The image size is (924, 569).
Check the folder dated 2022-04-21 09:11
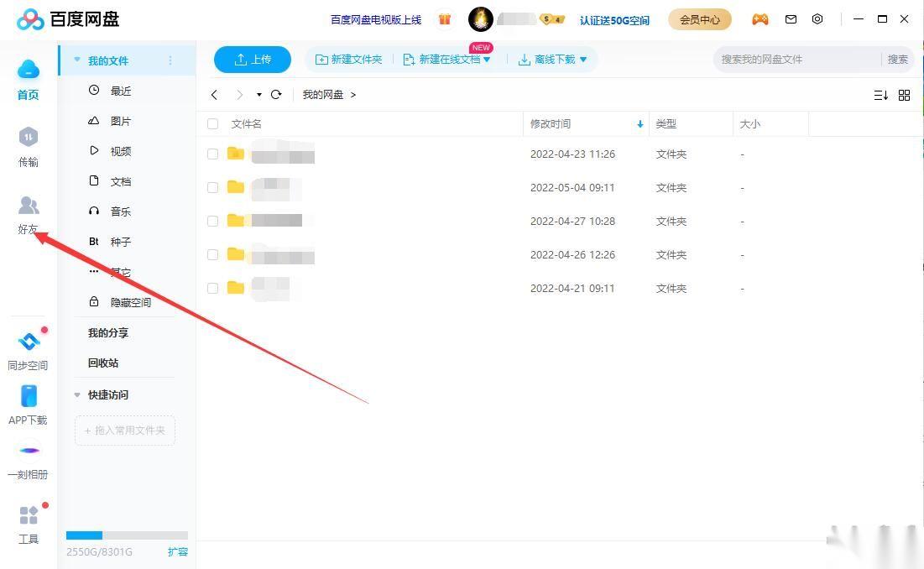click(x=212, y=288)
